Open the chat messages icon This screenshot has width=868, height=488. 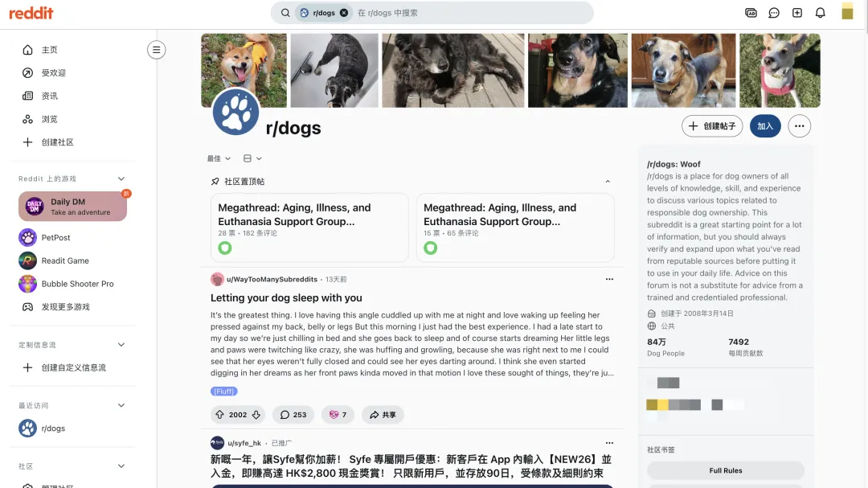774,13
